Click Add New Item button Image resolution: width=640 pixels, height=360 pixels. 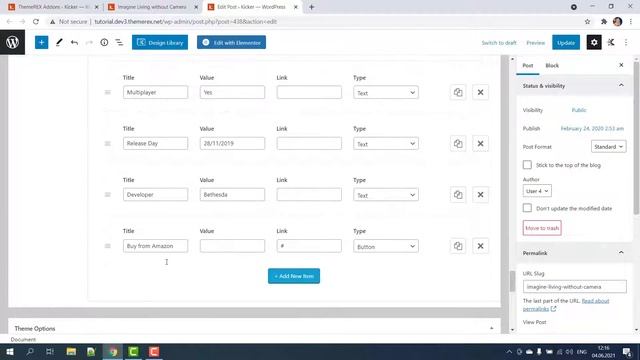294,276
